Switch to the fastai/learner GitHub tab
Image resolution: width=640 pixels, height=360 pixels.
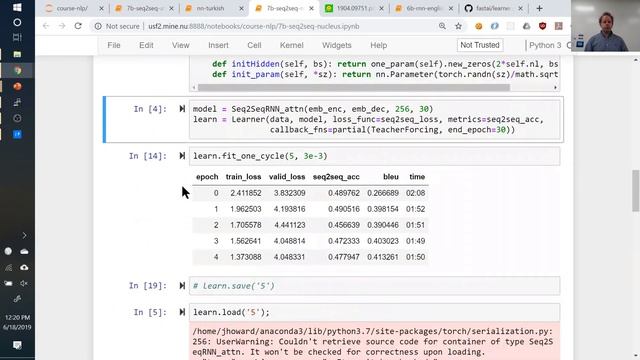pos(493,8)
